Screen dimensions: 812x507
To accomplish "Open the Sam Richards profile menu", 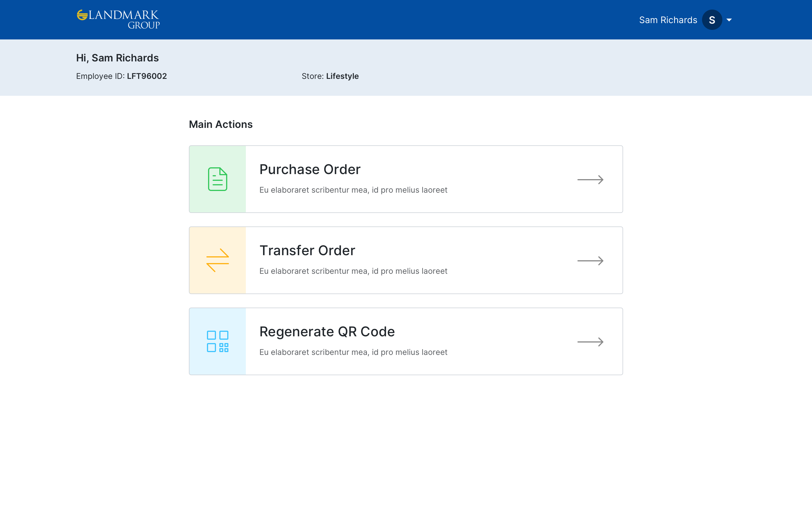I will pyautogui.click(x=668, y=20).
